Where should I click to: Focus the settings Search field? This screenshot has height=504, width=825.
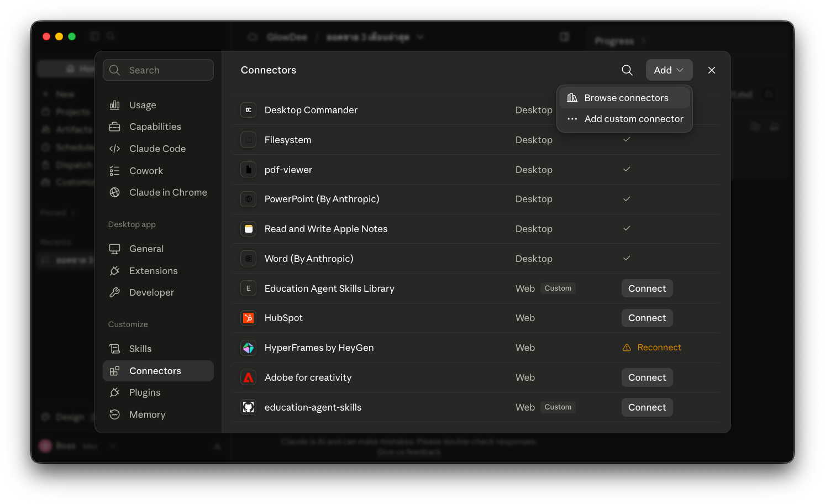158,70
